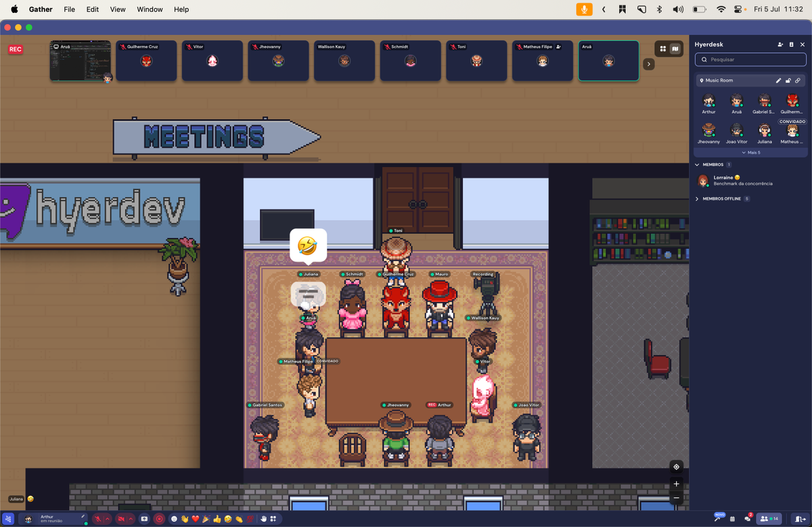This screenshot has height=527, width=812.
Task: Open the View menu
Action: (x=118, y=9)
